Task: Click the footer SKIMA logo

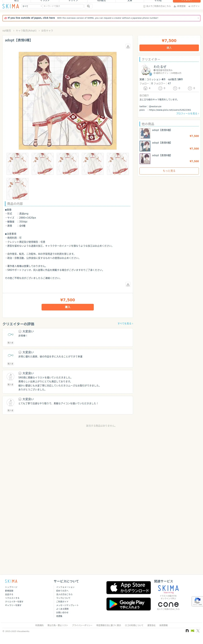Action: pyautogui.click(x=11, y=581)
